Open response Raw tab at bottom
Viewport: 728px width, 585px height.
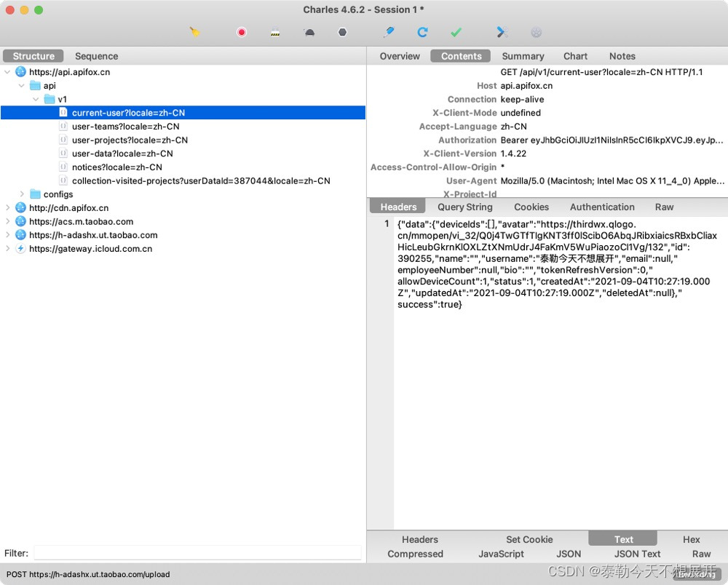701,554
